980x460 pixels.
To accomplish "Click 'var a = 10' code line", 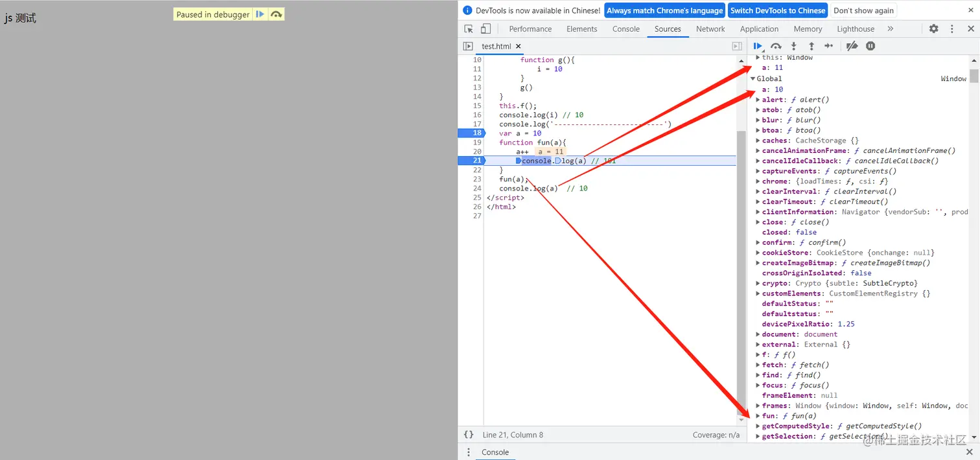I will pyautogui.click(x=520, y=133).
